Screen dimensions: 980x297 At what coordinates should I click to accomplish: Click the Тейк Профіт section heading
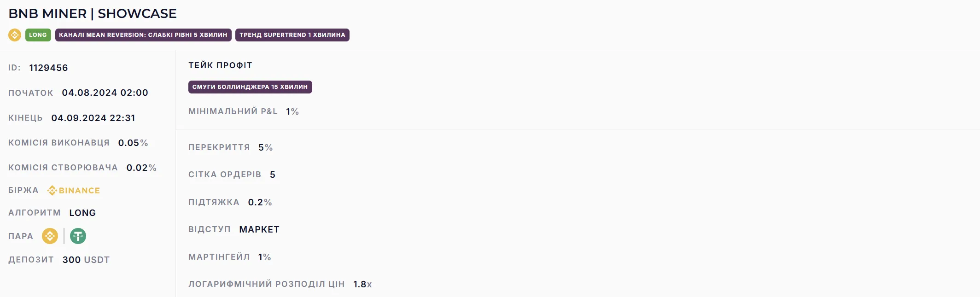pyautogui.click(x=220, y=65)
